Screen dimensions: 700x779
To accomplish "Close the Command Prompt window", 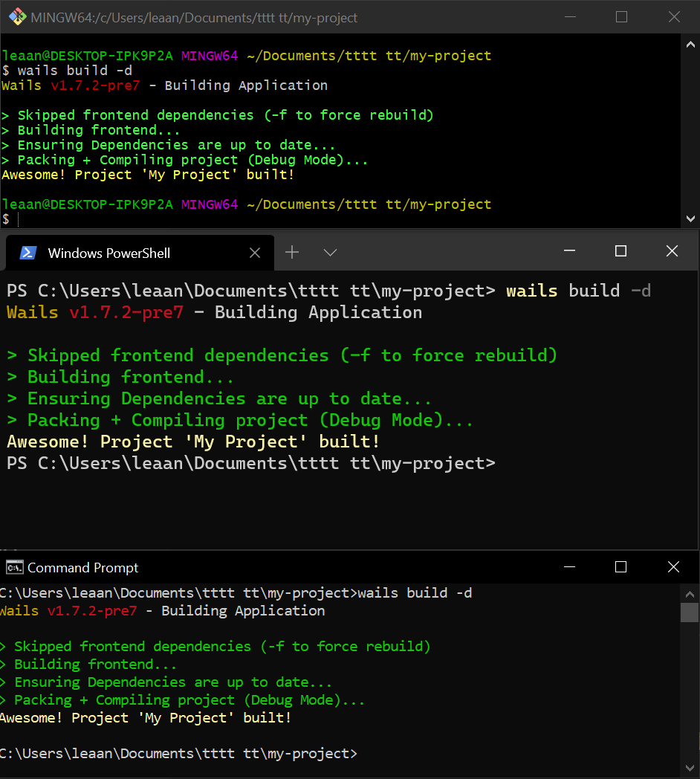I will [x=673, y=567].
